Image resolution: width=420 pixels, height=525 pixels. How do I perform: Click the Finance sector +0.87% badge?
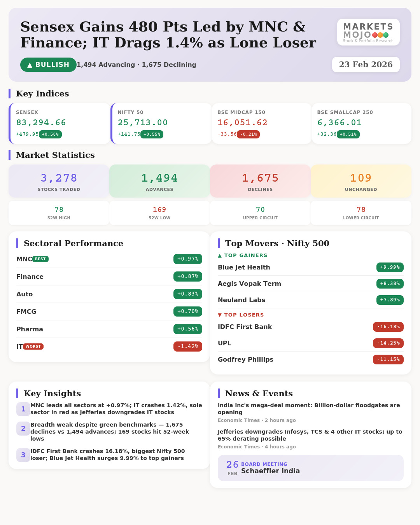coord(187,276)
